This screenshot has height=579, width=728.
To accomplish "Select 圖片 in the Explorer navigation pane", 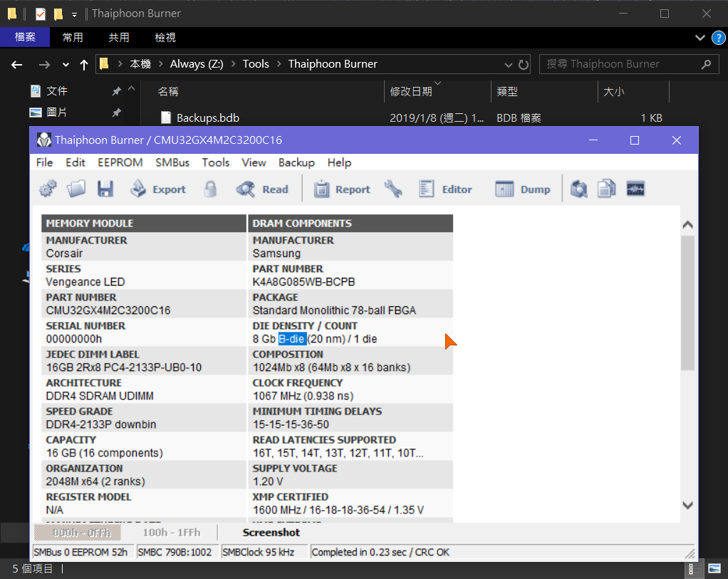I will [x=57, y=113].
